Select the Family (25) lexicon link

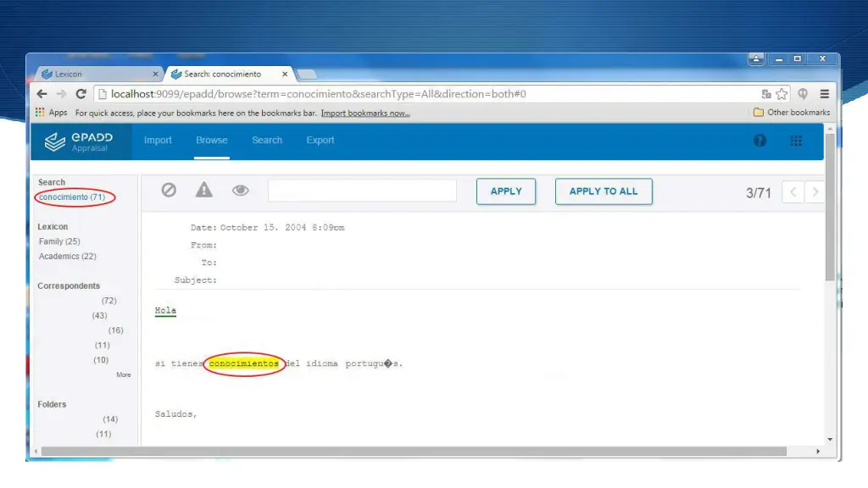pyautogui.click(x=59, y=241)
